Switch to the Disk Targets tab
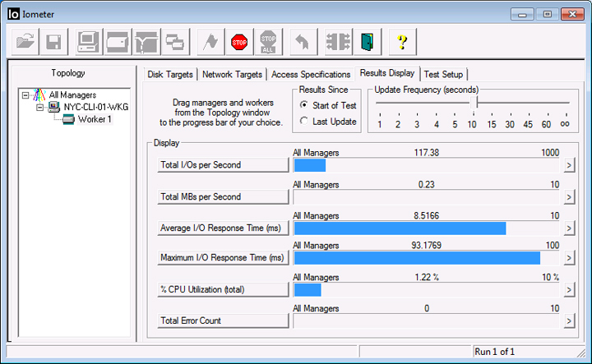The image size is (592, 364). point(170,74)
